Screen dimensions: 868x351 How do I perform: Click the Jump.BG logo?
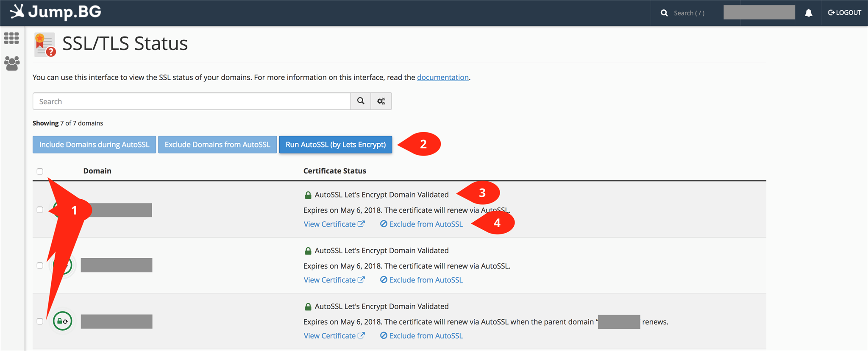55,12
